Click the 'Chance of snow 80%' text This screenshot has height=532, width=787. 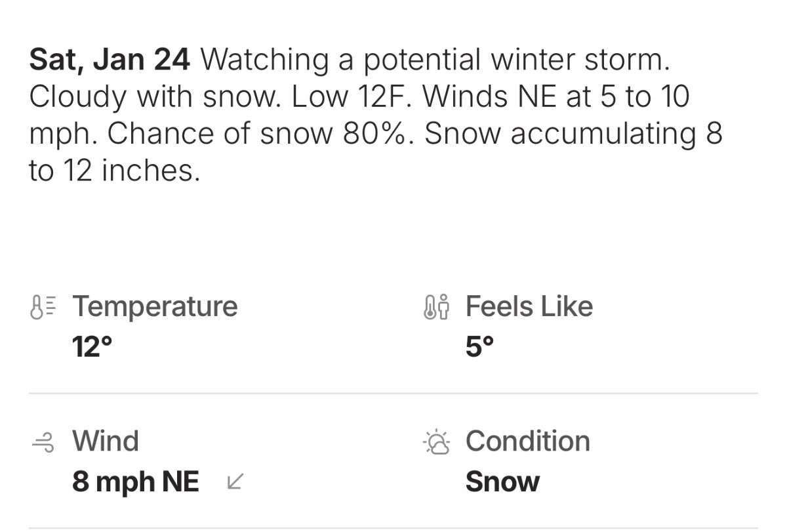point(262,134)
